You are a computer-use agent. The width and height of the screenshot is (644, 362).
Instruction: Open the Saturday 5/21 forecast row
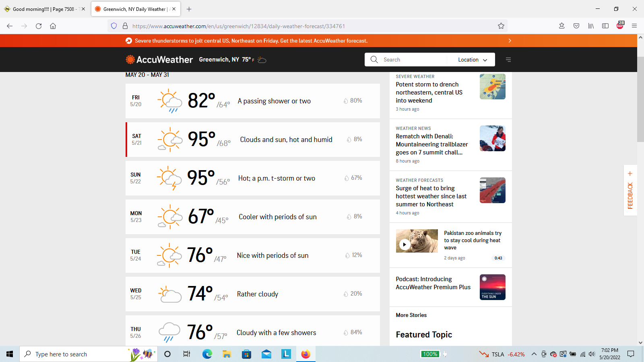tap(253, 140)
